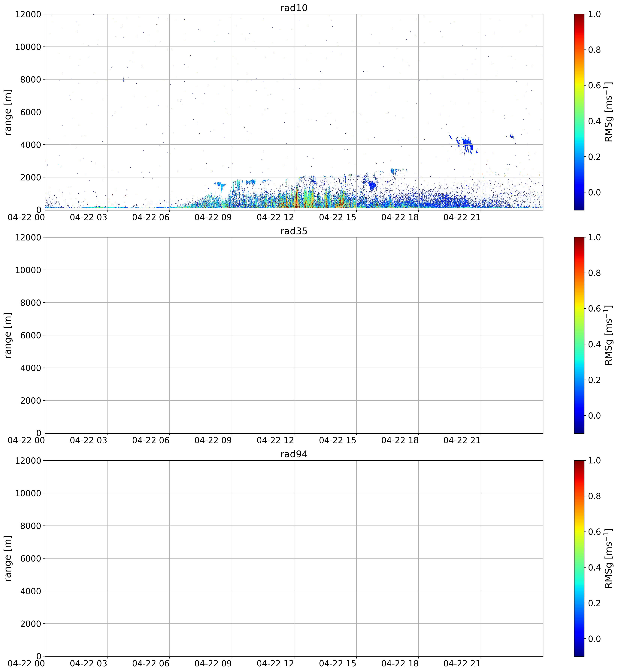
Task: Click '04-22 15' tick under rad35 plot
Action: [x=338, y=441]
